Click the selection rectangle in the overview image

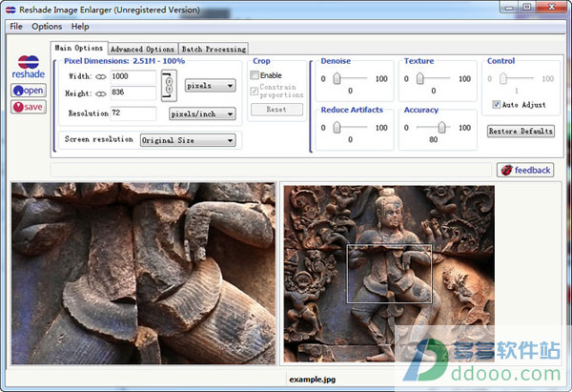pos(389,274)
